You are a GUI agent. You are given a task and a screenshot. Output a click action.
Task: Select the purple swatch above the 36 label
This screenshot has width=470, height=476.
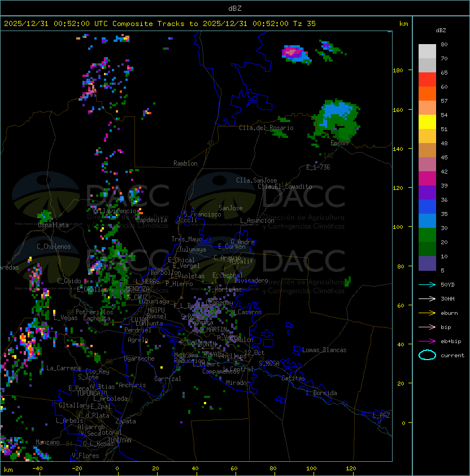pyautogui.click(x=427, y=192)
